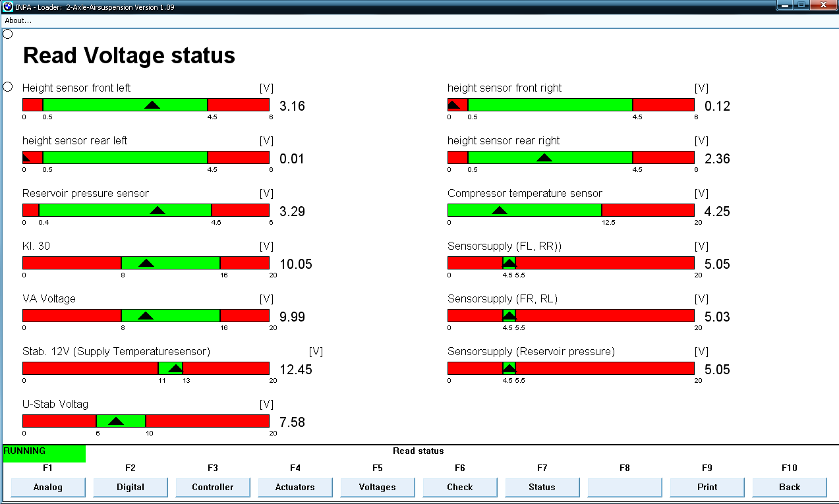Select the radio circle beside Height sensor front left
This screenshot has height=504, width=839.
tap(8, 87)
